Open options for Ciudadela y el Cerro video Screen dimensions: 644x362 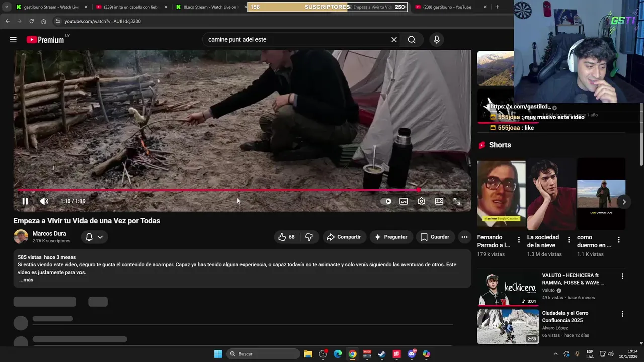tap(622, 314)
